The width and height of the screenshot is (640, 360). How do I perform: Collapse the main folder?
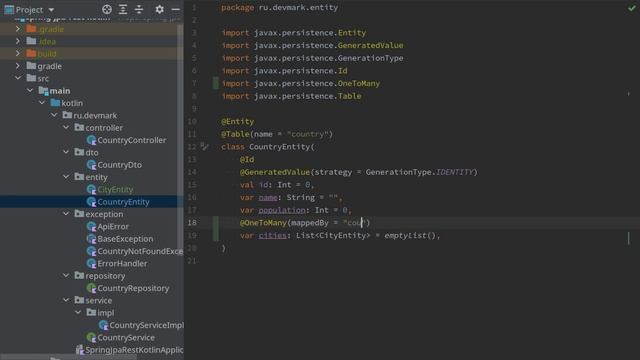tap(30, 90)
